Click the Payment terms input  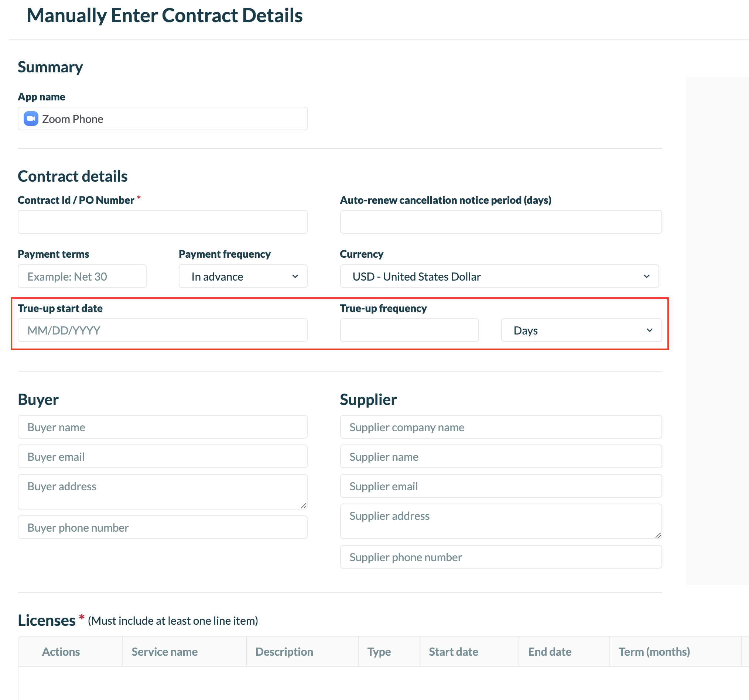[x=82, y=277]
